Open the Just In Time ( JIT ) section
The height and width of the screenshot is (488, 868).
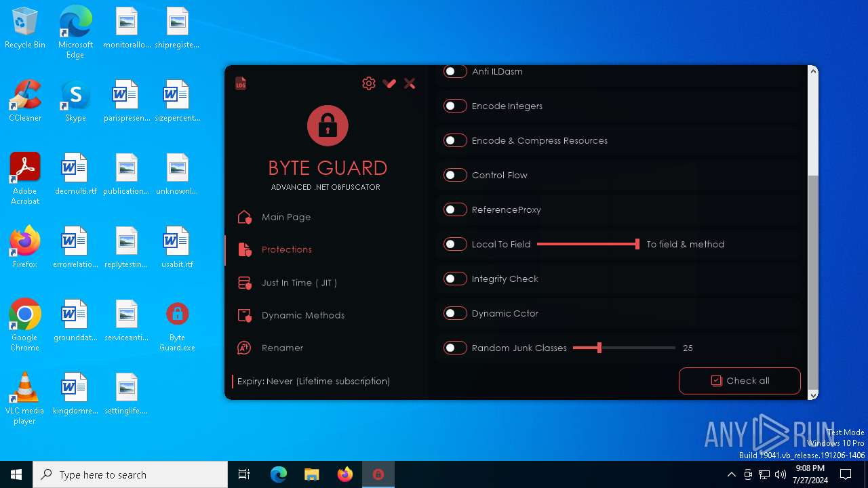point(287,283)
